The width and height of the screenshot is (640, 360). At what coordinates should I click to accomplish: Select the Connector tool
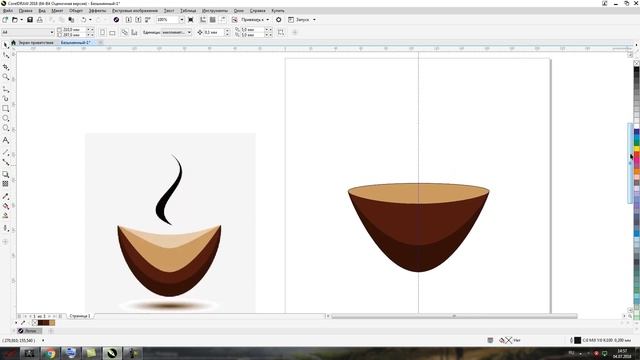point(5,162)
